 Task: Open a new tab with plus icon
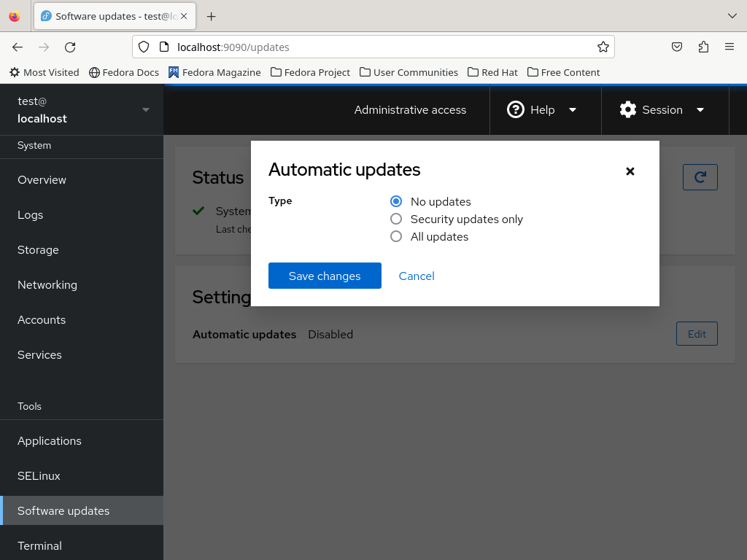pyautogui.click(x=211, y=17)
